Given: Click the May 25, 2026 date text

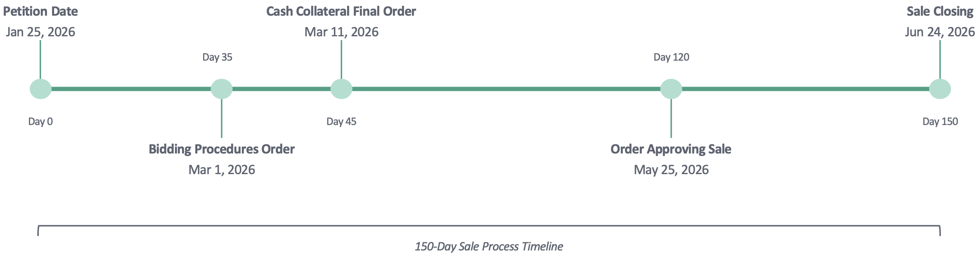Looking at the screenshot, I should tap(671, 170).
